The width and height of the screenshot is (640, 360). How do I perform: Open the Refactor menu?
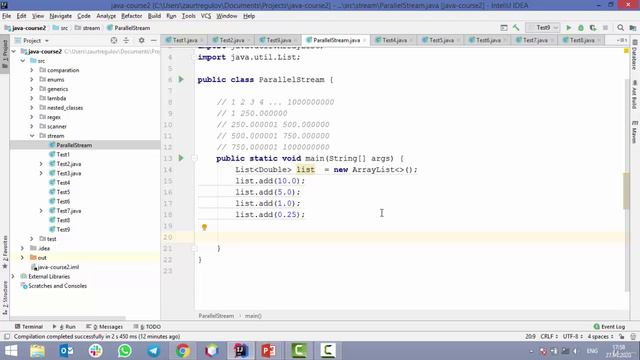coord(131,16)
